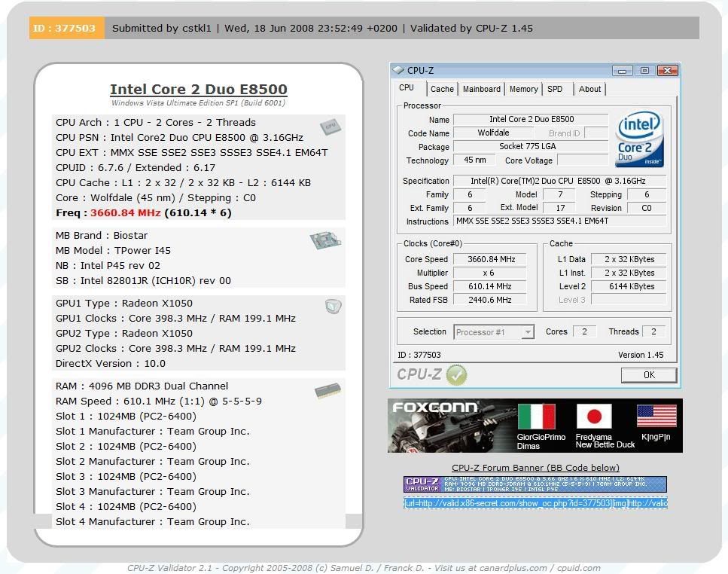Click the motherboard icon beside MB Brand
The height and width of the screenshot is (574, 728).
point(325,240)
